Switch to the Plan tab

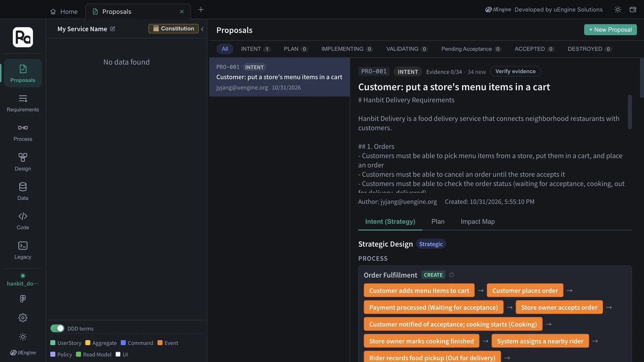pos(438,222)
